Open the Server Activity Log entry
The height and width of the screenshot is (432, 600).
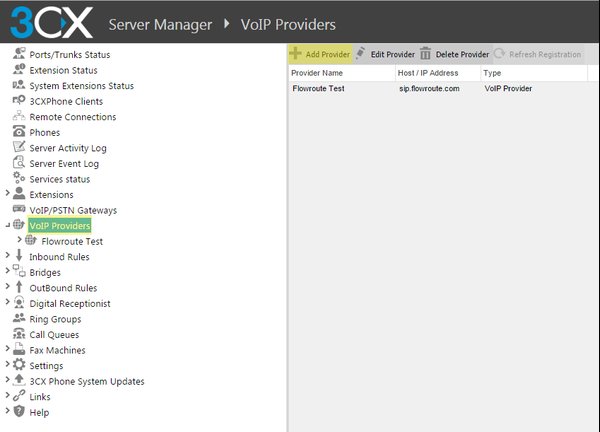coord(68,148)
